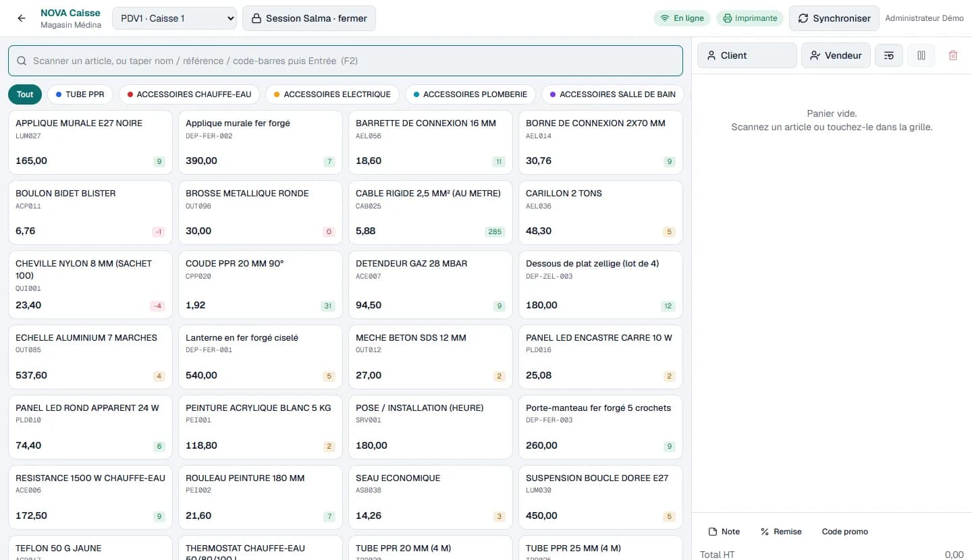Tap the BOULON BIDET BLISTER product card
972x560 pixels.
click(x=90, y=213)
